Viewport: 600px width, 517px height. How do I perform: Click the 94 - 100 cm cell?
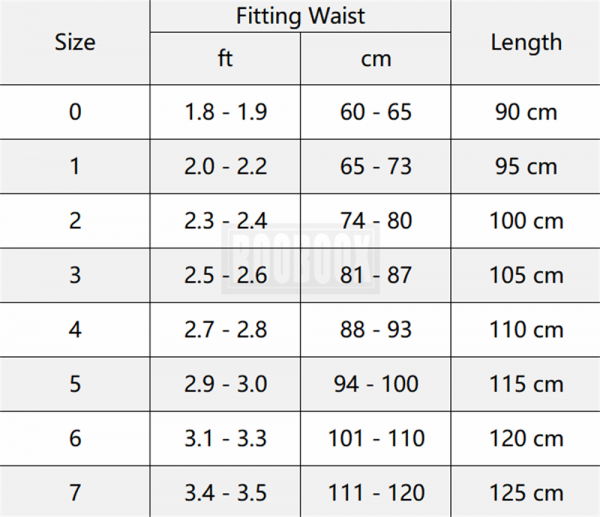[376, 384]
